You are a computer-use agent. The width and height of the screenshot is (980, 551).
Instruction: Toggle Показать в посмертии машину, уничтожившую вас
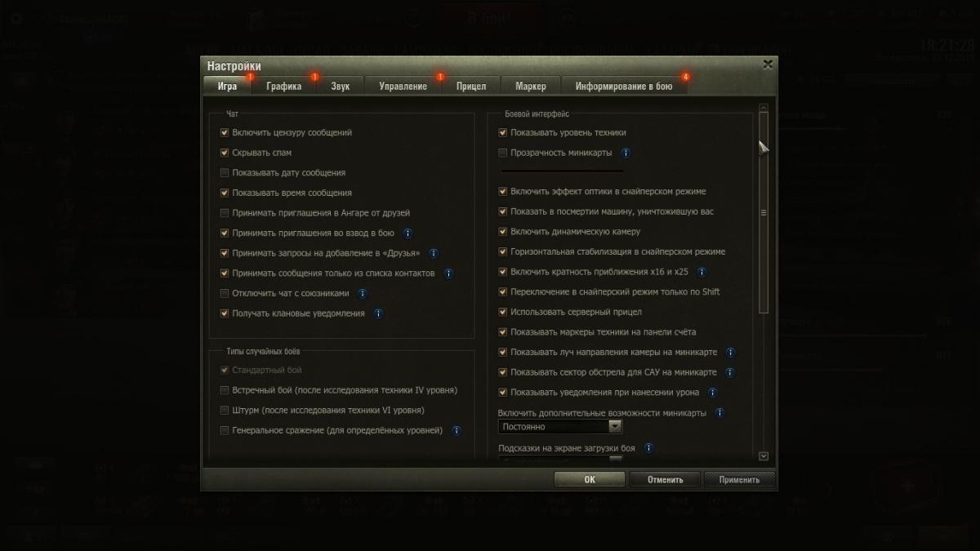(x=503, y=211)
